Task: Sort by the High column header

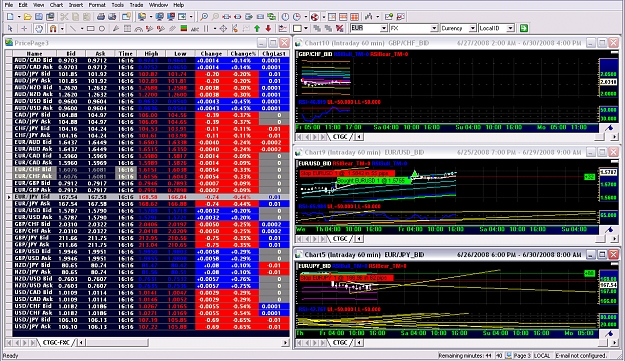Action: tap(151, 53)
